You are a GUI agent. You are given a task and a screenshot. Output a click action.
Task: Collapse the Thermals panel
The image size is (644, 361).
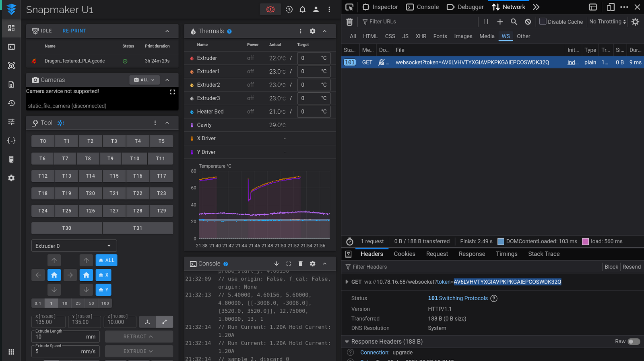[x=325, y=31]
